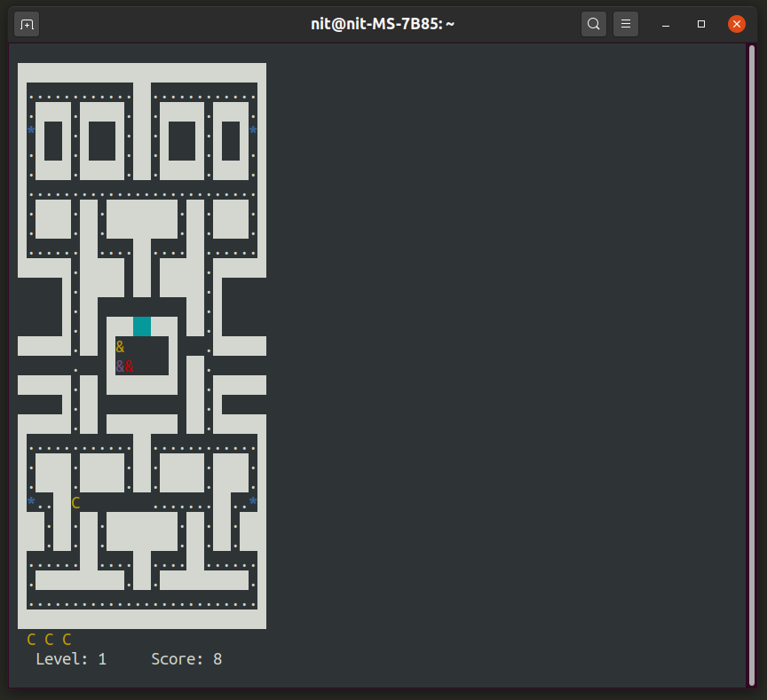Click the yellow ghost '&' in ghost house
The height and width of the screenshot is (700, 767).
tap(120, 347)
